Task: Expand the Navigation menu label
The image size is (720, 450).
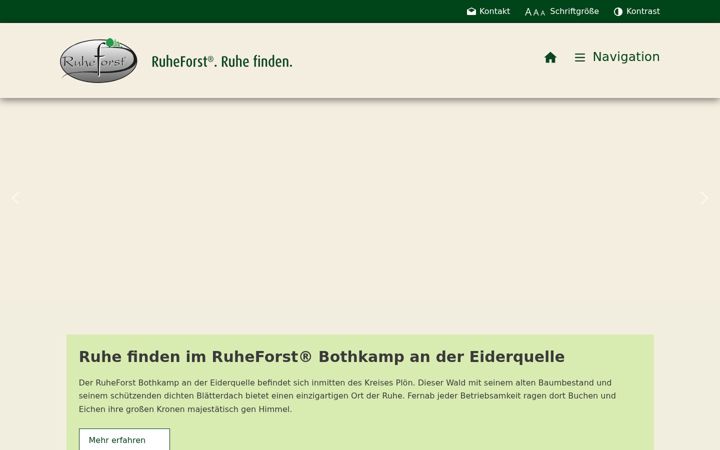Action: tap(626, 57)
